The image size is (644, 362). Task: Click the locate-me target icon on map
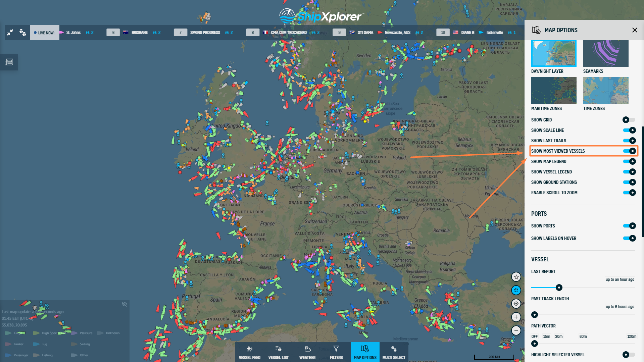[516, 304]
